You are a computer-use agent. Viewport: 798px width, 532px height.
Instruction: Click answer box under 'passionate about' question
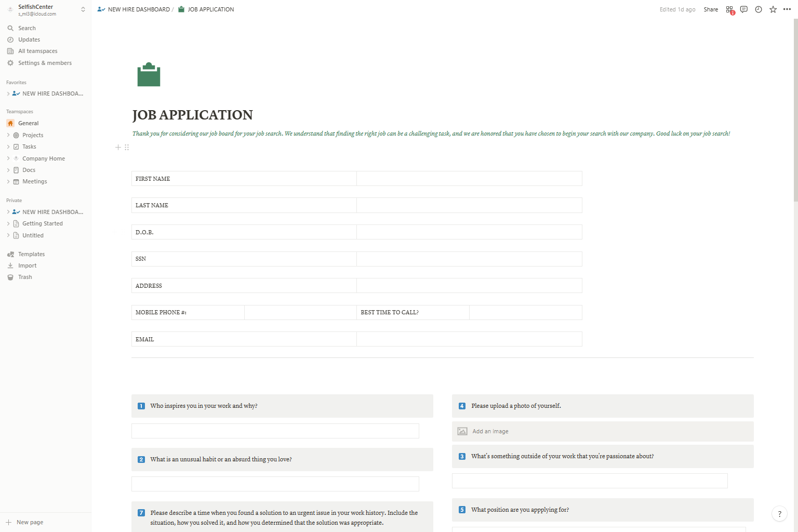click(590, 481)
